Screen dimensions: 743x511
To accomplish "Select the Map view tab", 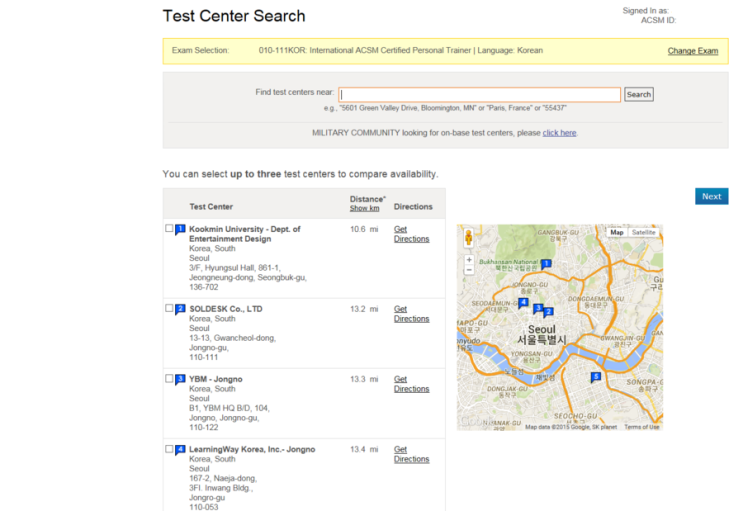I will coord(616,232).
